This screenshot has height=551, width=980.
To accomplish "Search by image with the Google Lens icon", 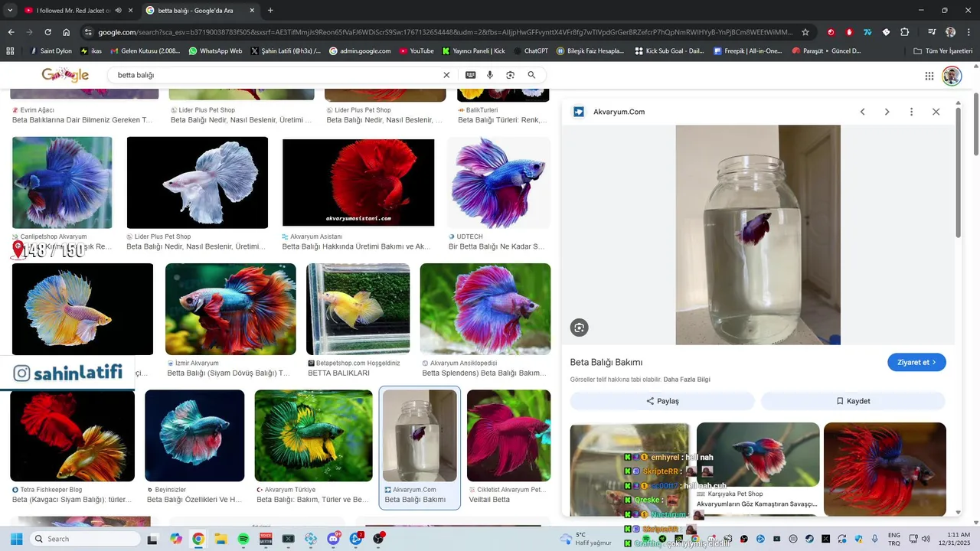I will [x=510, y=75].
